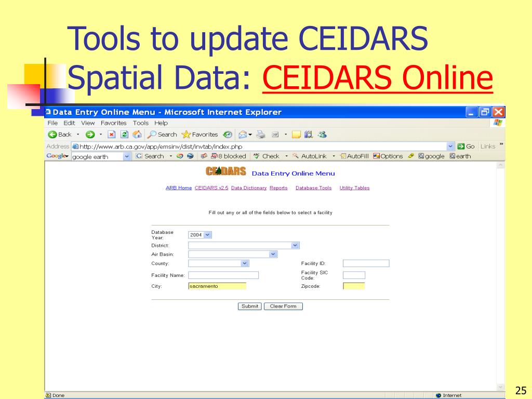
Task: Click the spell Check button
Action: click(x=267, y=156)
